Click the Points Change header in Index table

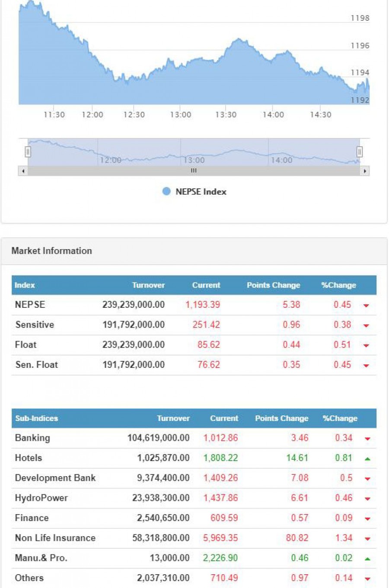[273, 285]
